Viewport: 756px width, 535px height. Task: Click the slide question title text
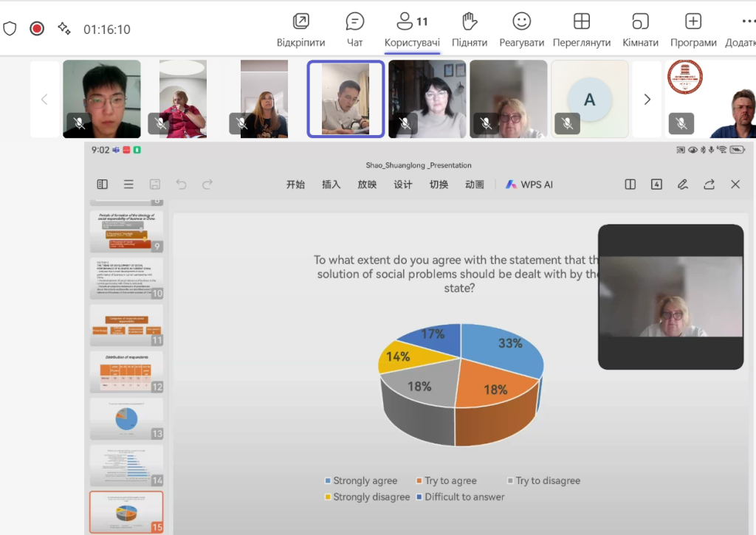point(456,274)
